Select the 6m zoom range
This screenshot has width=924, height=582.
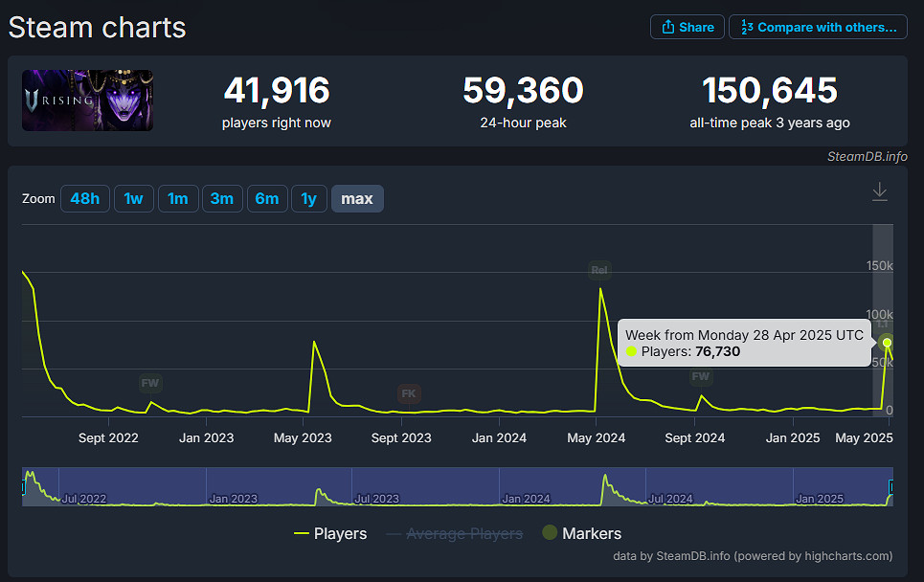(x=266, y=198)
